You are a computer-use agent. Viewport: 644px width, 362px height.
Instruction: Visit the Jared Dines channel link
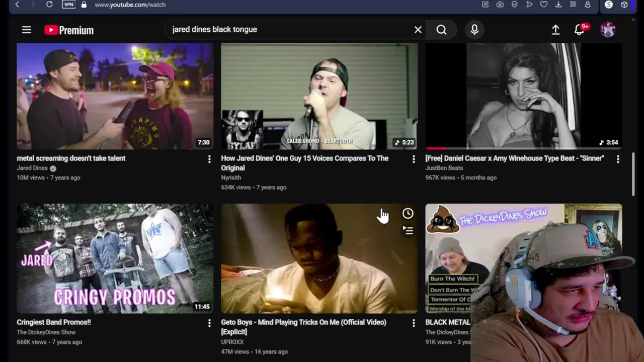(32, 168)
